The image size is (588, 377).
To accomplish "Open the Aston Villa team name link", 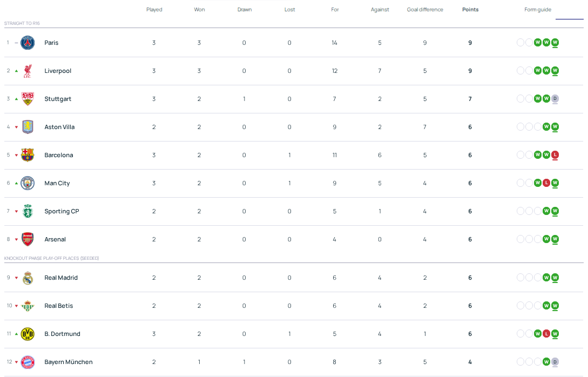I will pyautogui.click(x=59, y=127).
